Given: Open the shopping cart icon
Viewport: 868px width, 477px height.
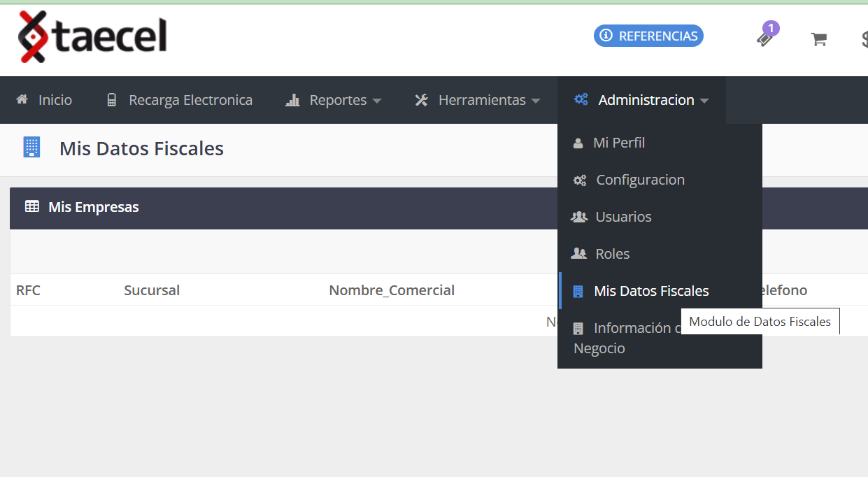Looking at the screenshot, I should click(x=818, y=39).
